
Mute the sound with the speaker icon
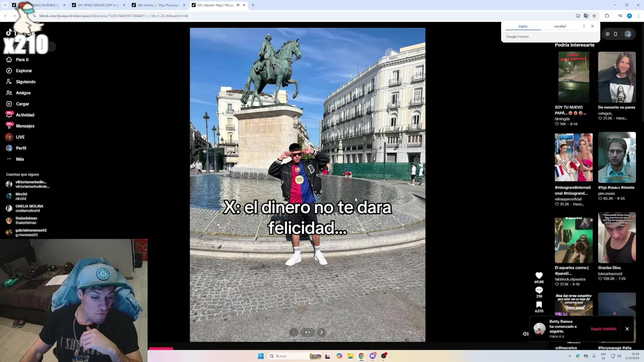(x=525, y=334)
